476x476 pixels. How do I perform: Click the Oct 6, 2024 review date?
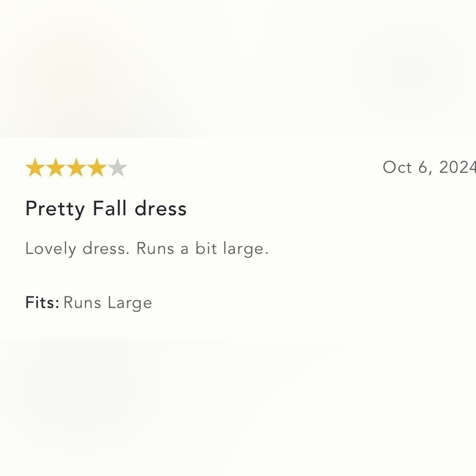[x=429, y=168]
